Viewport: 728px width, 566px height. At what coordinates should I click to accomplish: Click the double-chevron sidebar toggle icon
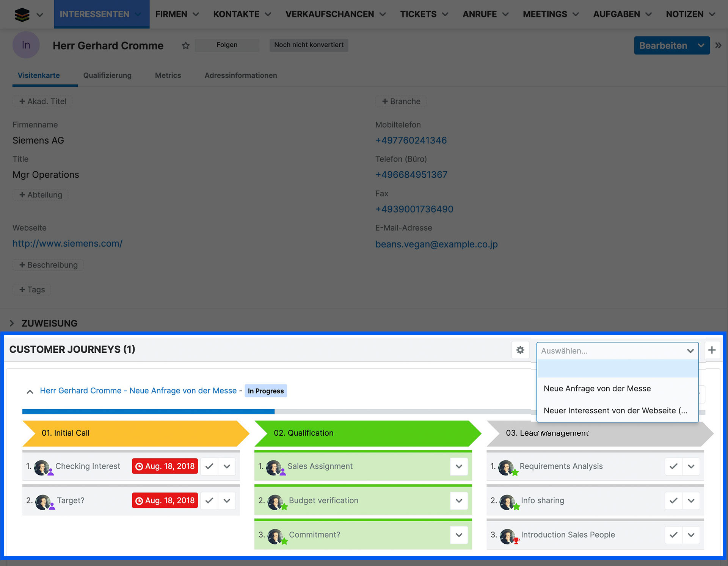(x=718, y=45)
